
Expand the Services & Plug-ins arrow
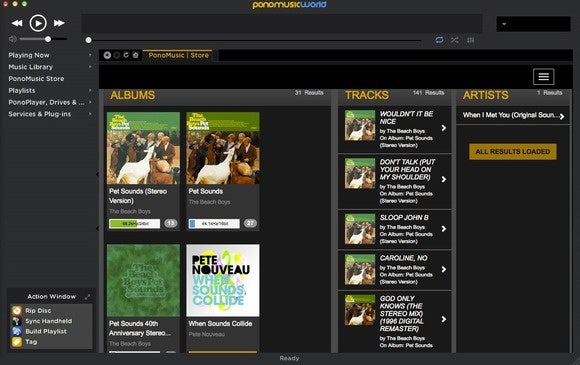90,114
